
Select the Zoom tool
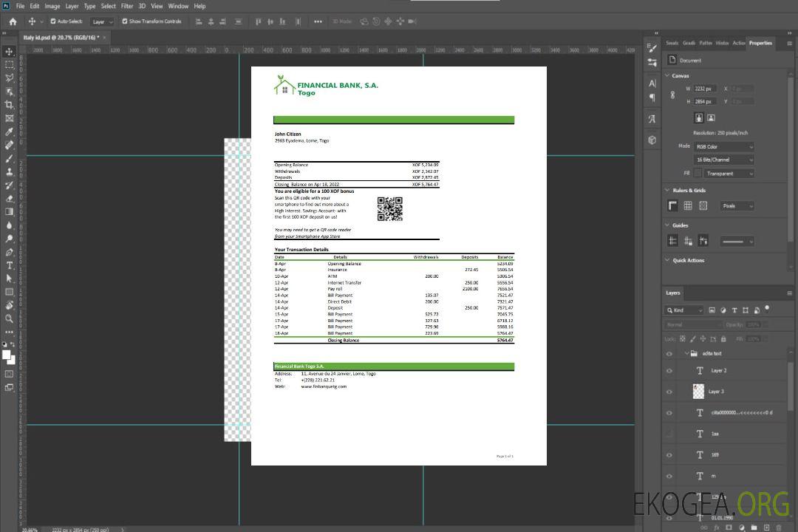click(9, 318)
